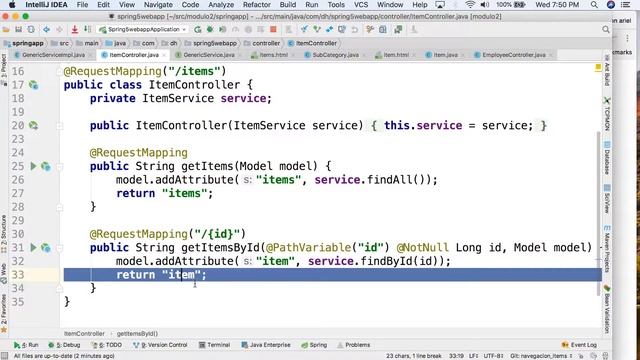Click the Save All toolbar icon
Screen dimensions: 640x360
click(x=18, y=29)
